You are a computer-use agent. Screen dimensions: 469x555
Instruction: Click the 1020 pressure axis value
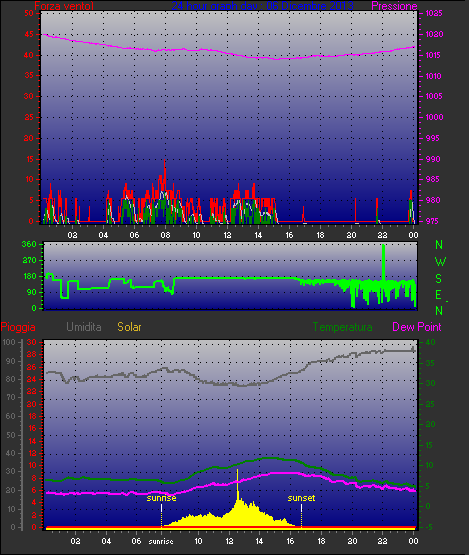[x=434, y=34]
